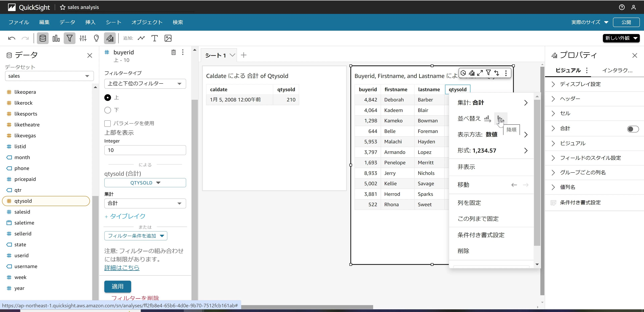The width and height of the screenshot is (644, 312).
Task: Switch to the インタラク... properties tab
Action: [617, 70]
